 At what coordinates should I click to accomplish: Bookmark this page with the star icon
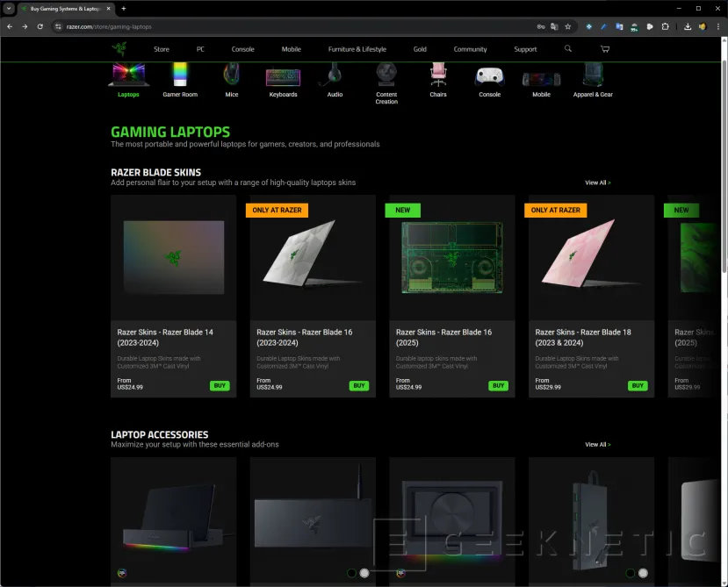pyautogui.click(x=568, y=27)
